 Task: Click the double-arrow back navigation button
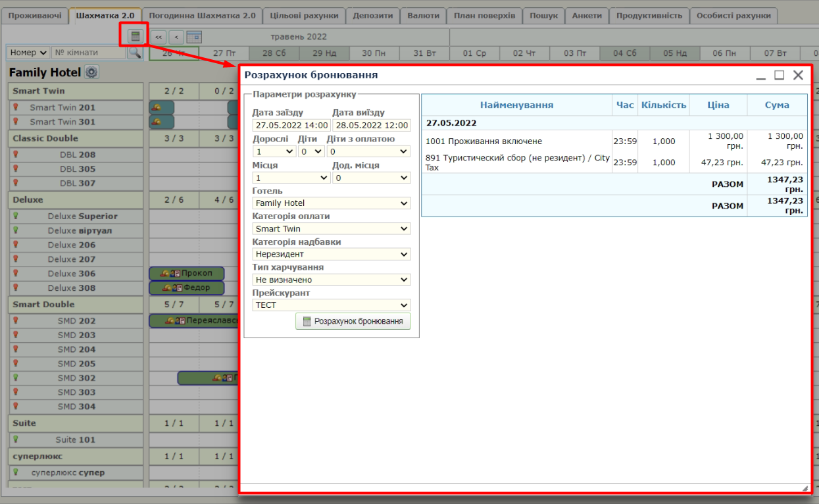[159, 37]
